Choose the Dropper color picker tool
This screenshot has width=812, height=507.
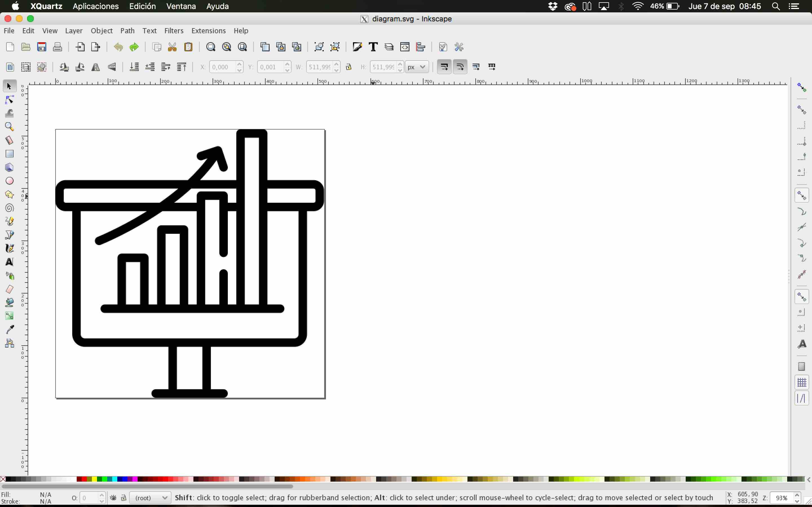pyautogui.click(x=9, y=330)
